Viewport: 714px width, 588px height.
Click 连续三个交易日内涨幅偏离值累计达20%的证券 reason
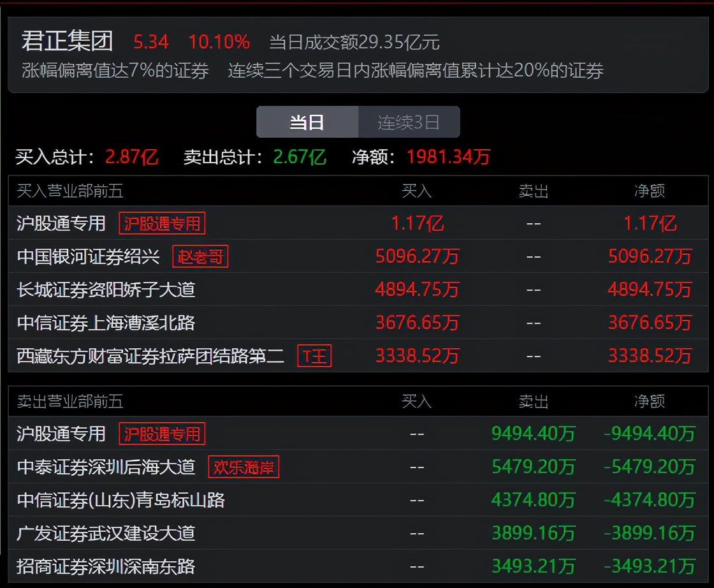[x=416, y=71]
